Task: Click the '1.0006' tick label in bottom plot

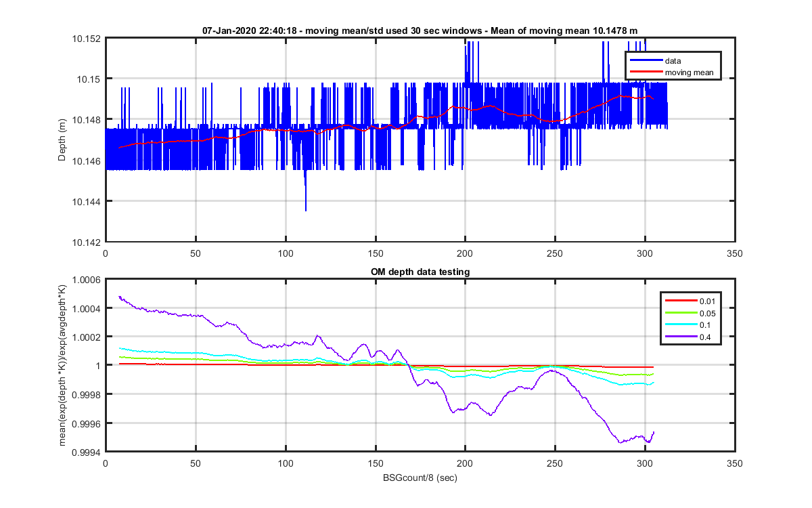Action: (87, 279)
